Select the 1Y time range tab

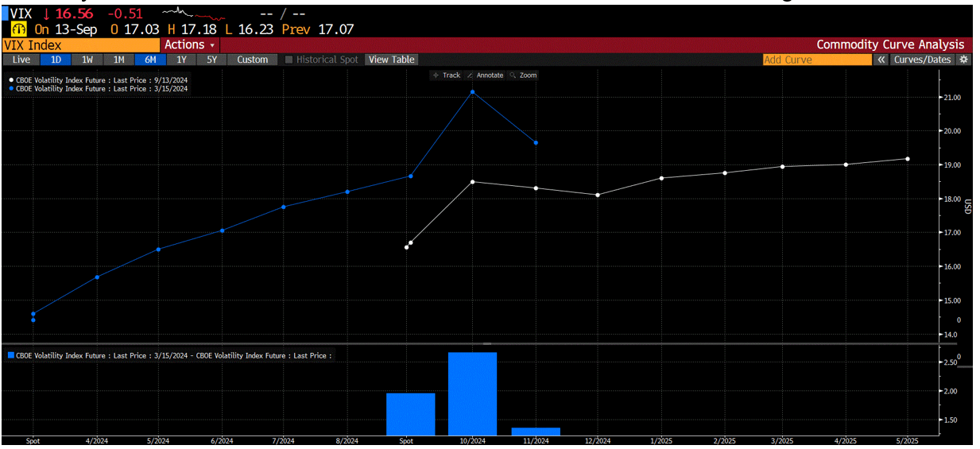pyautogui.click(x=181, y=60)
